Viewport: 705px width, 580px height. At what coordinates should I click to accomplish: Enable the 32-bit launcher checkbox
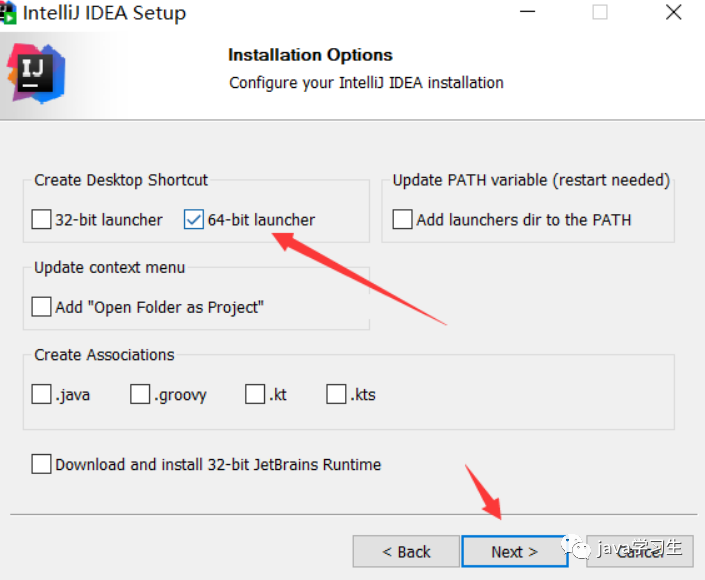coord(41,220)
